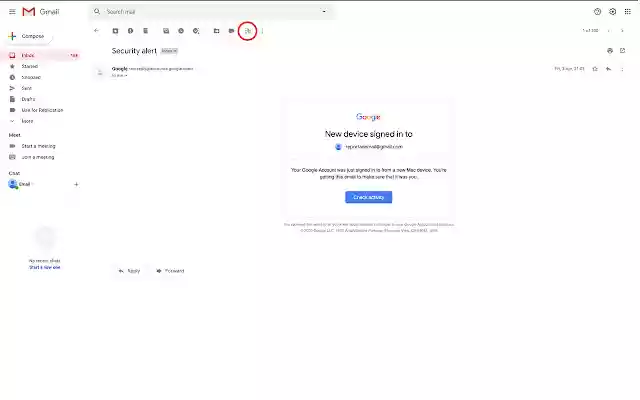Star the Security alert message

(595, 69)
